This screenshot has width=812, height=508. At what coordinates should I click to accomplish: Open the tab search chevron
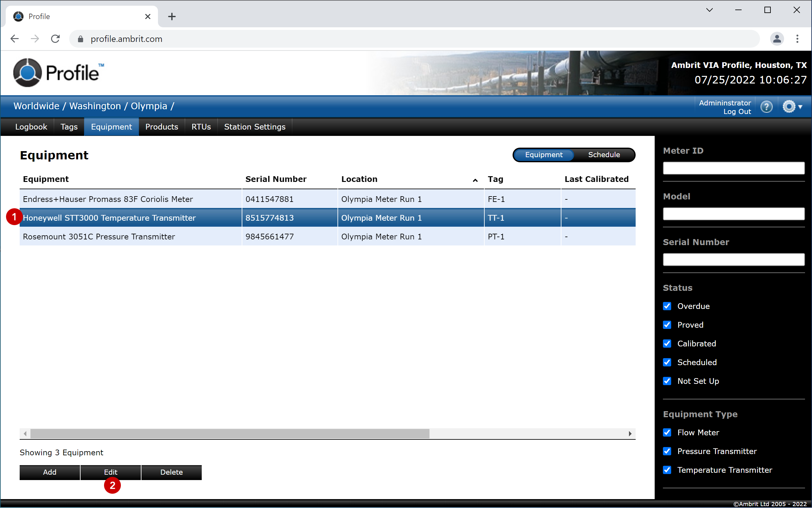(709, 10)
